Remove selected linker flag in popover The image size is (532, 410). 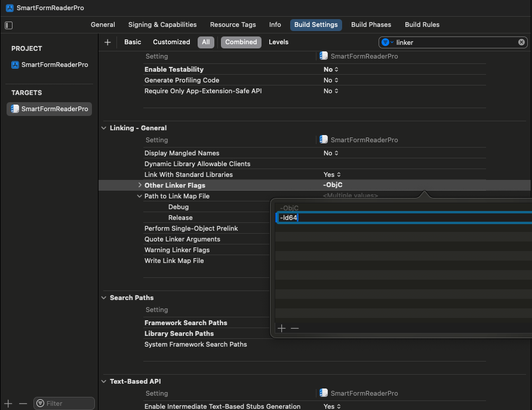(x=294, y=328)
